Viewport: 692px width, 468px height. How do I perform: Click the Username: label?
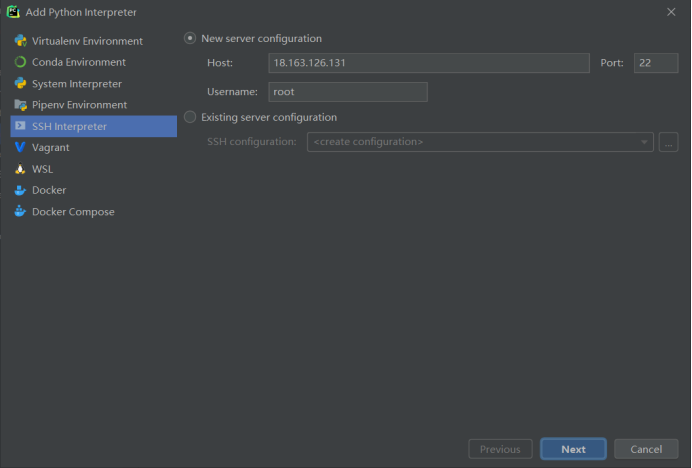(232, 92)
